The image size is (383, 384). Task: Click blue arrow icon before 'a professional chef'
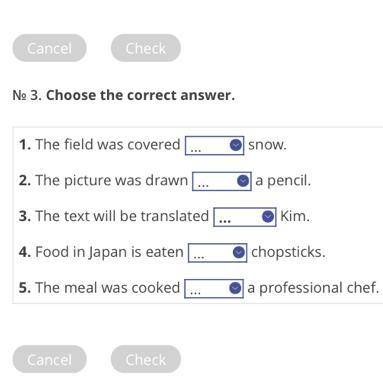235,288
